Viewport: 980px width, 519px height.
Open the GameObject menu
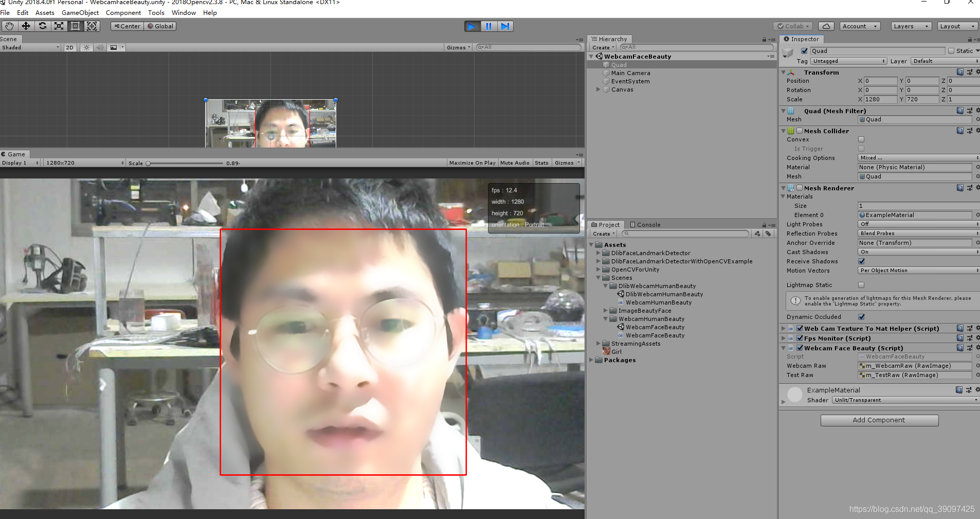(x=80, y=13)
